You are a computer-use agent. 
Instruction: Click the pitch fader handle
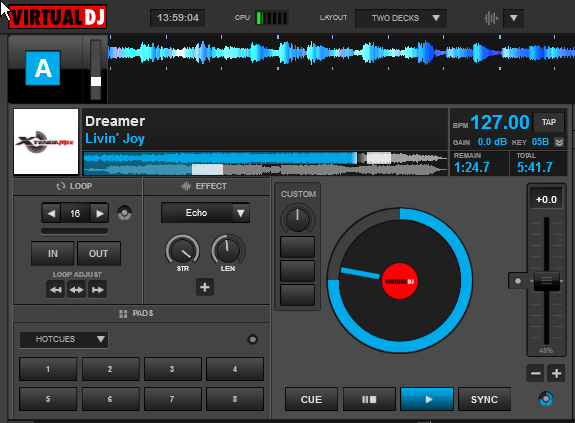546,281
